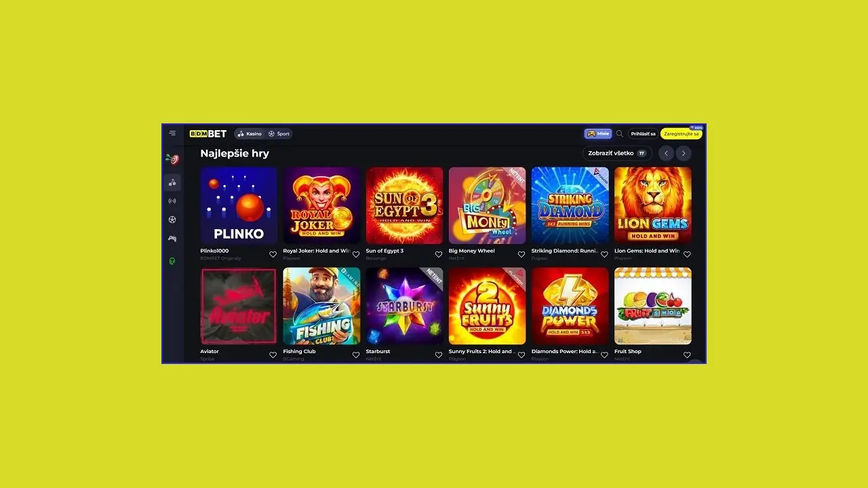Open the yellow Zaregistrujte sa button
The height and width of the screenshot is (488, 868).
coord(682,134)
